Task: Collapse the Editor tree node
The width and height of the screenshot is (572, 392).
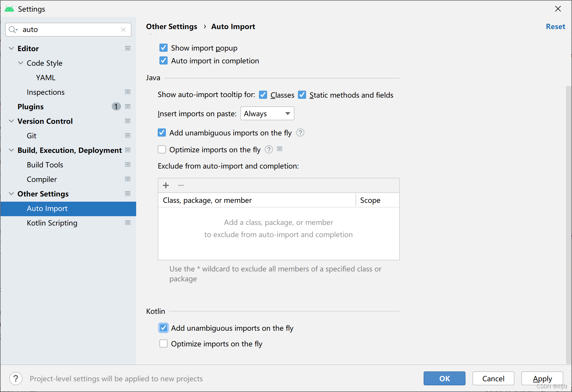Action: point(11,49)
